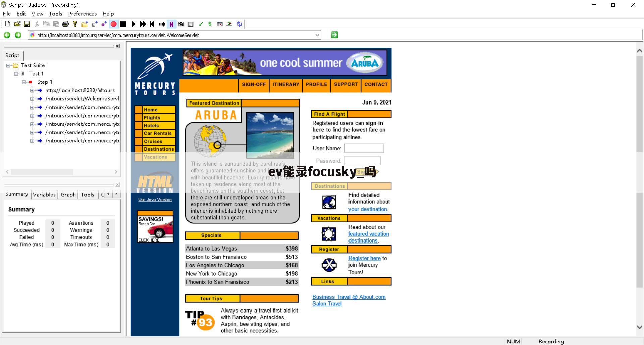Add a new test with the document-plus icon
Viewport: 644px width, 345px height.
95,24
